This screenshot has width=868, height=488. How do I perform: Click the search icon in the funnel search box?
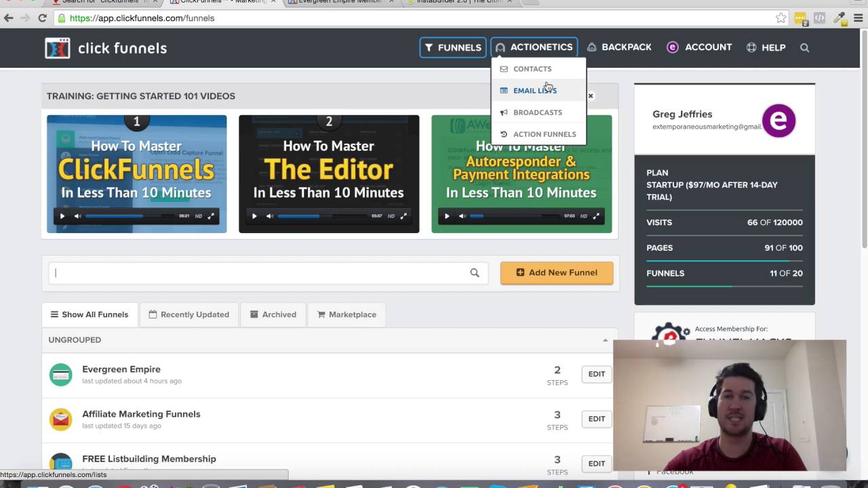(475, 273)
